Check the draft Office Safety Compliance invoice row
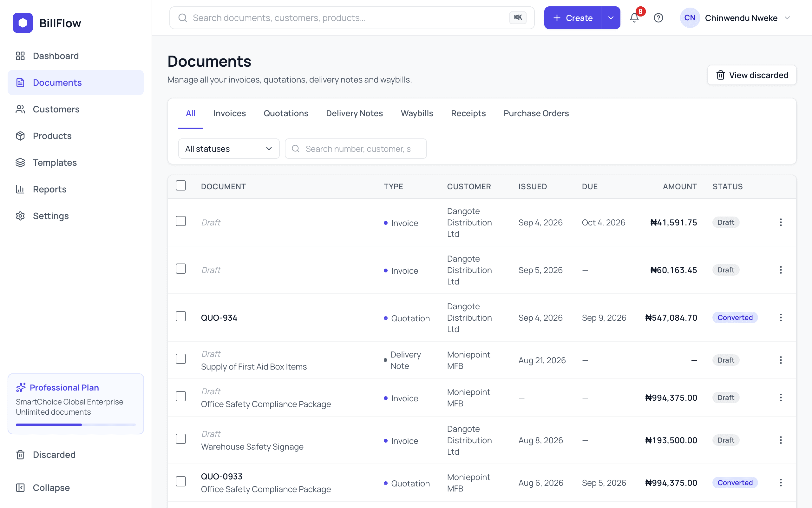 coord(181,397)
